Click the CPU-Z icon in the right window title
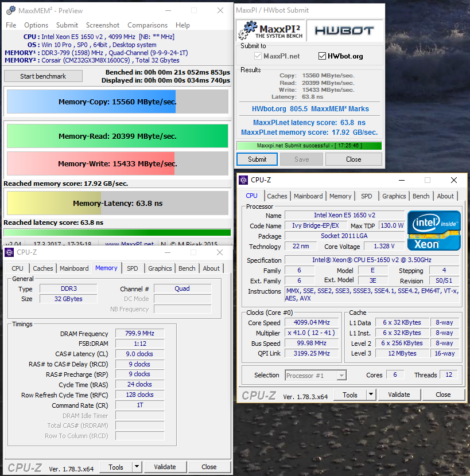470x476 pixels. pos(243,180)
